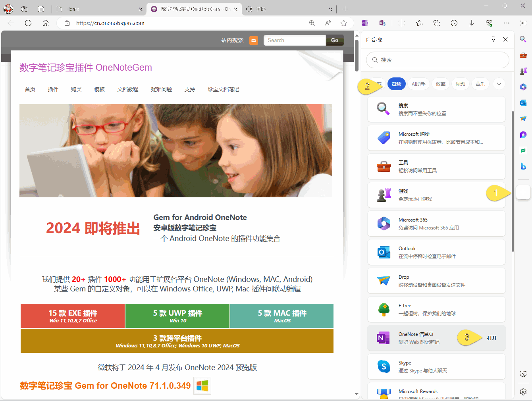Select the 音乐 category chip
This screenshot has height=401, width=532.
coord(480,84)
